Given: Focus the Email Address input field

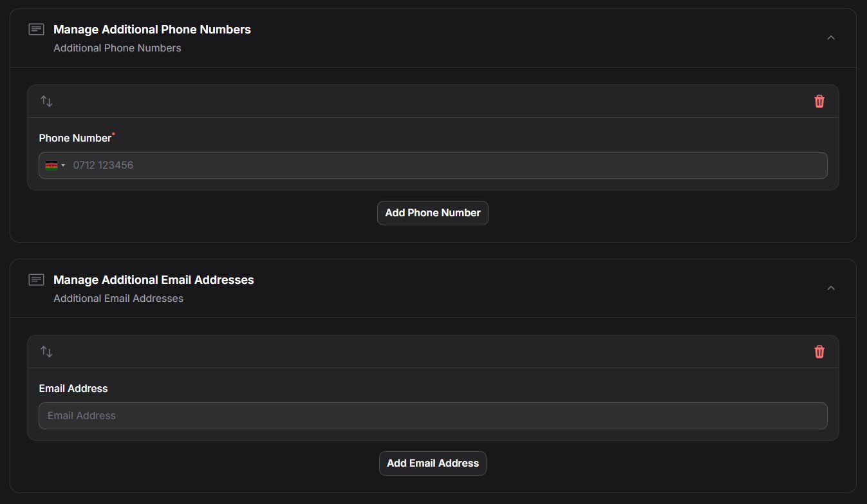Looking at the screenshot, I should pyautogui.click(x=433, y=416).
